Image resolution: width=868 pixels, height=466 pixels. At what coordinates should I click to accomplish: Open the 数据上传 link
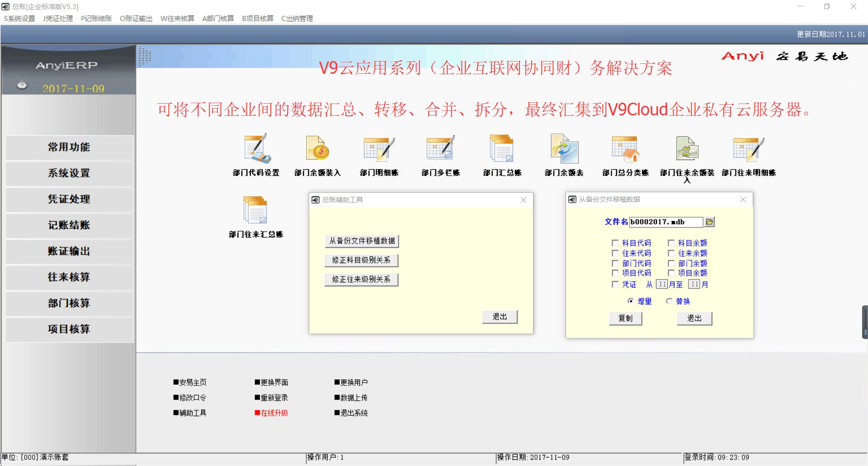[351, 398]
